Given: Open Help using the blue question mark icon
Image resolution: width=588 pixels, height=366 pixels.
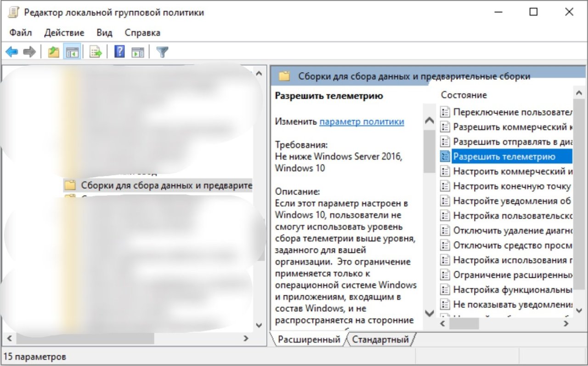Looking at the screenshot, I should (119, 52).
